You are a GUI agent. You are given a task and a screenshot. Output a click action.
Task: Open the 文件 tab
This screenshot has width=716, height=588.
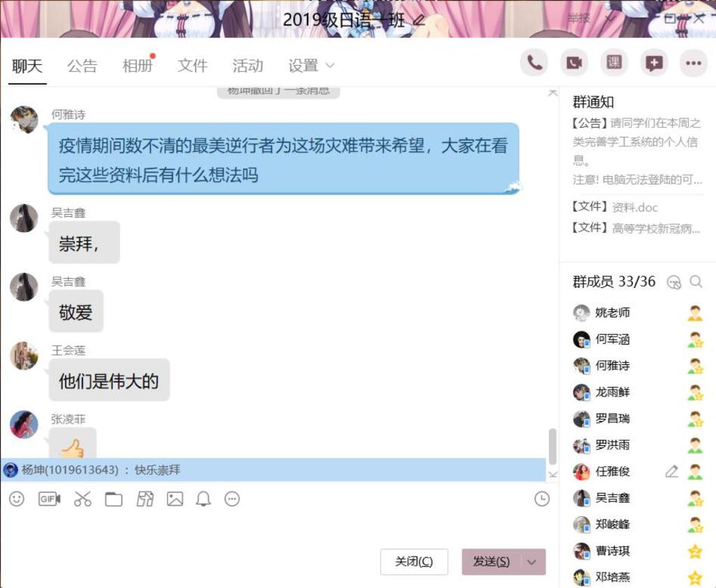click(192, 66)
